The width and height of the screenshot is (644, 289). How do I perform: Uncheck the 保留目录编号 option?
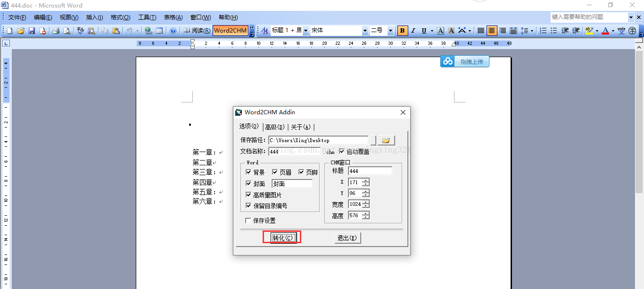click(x=248, y=206)
